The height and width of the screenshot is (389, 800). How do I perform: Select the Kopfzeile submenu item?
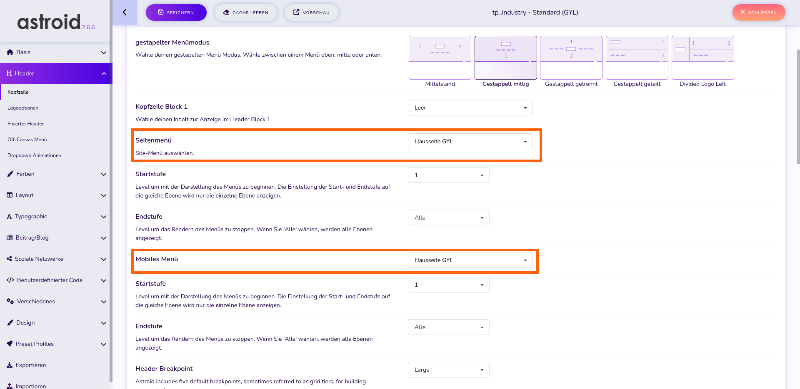point(18,92)
